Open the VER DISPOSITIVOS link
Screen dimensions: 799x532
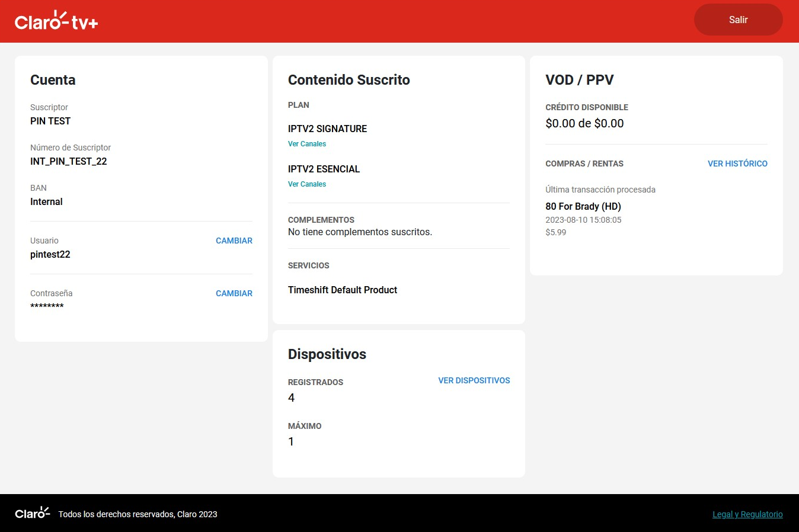[x=474, y=380]
